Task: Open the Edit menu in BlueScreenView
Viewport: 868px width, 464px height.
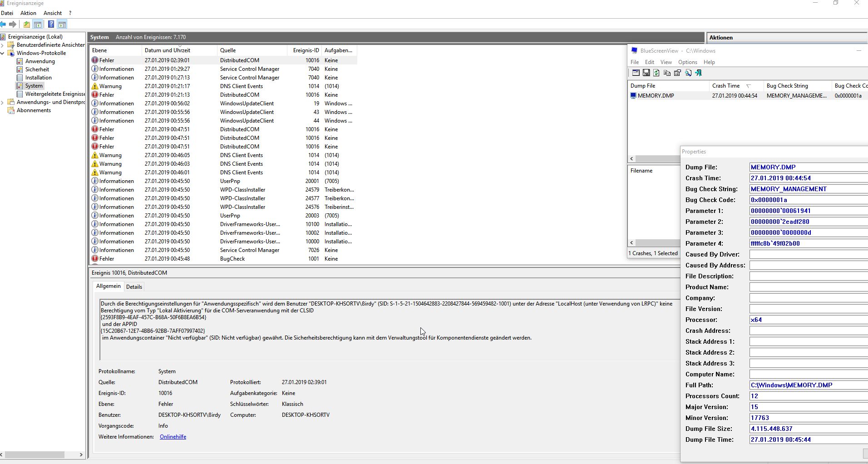Action: (x=650, y=62)
